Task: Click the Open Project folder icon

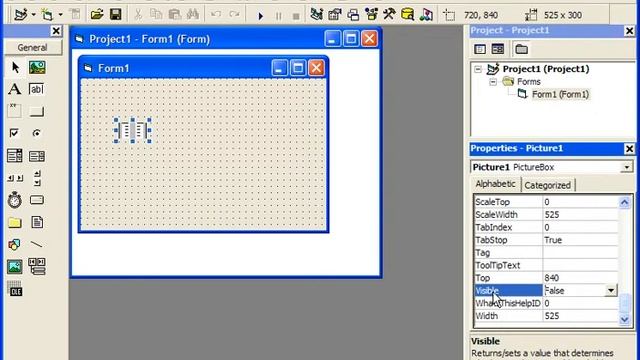Action: click(97, 15)
